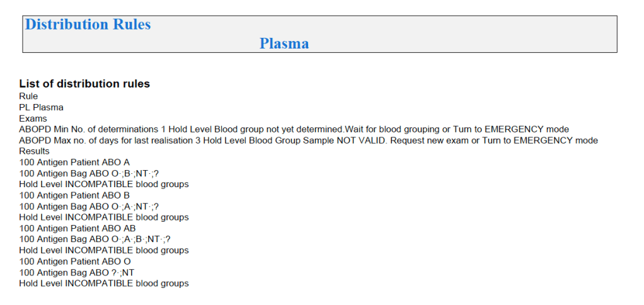
Task: Click the "Exams" section label
Action: click(33, 118)
